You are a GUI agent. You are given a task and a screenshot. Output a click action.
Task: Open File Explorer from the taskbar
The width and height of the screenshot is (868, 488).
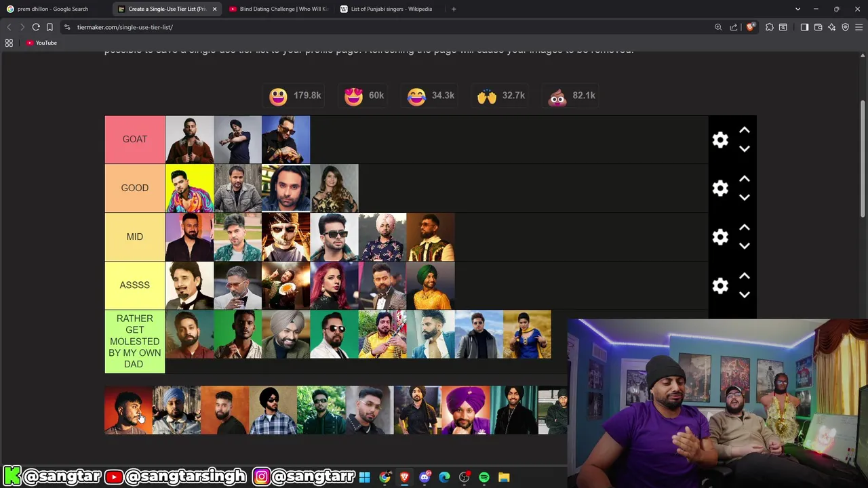click(504, 477)
